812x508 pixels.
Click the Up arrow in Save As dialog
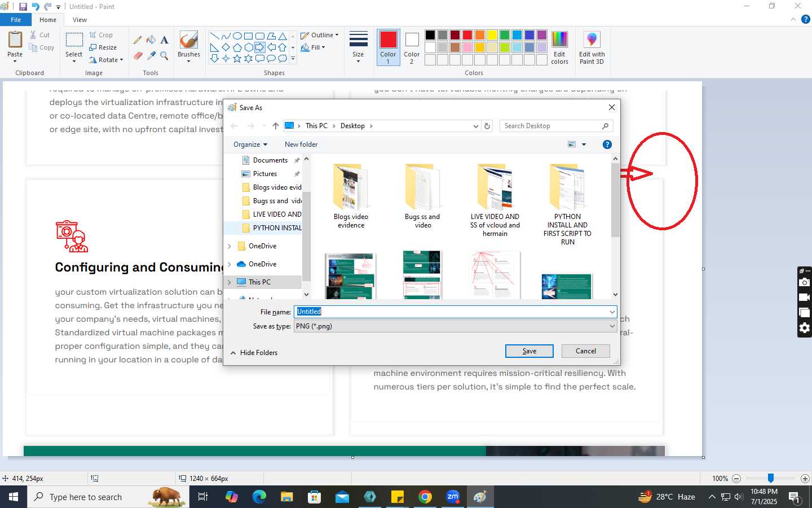(275, 126)
